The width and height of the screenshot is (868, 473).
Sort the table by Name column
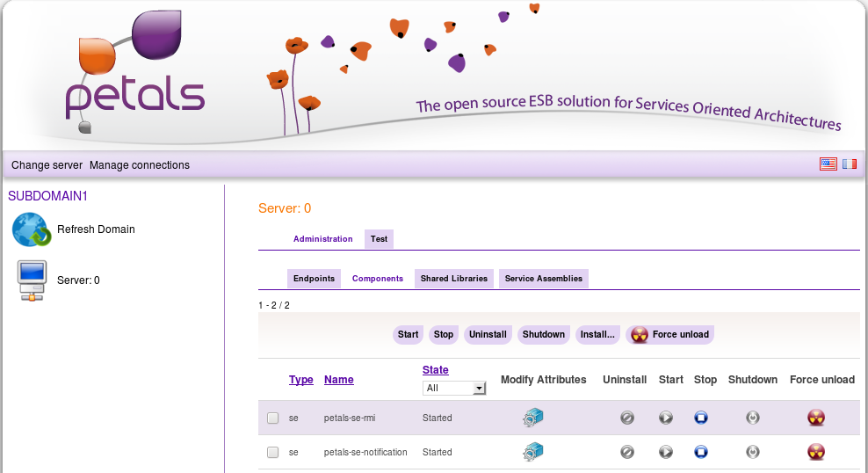(338, 380)
